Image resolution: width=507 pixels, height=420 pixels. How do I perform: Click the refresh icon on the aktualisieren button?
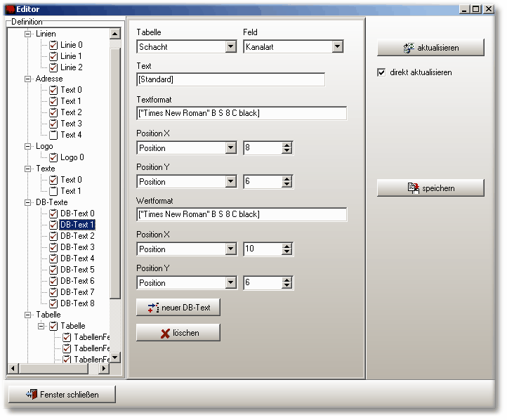409,48
